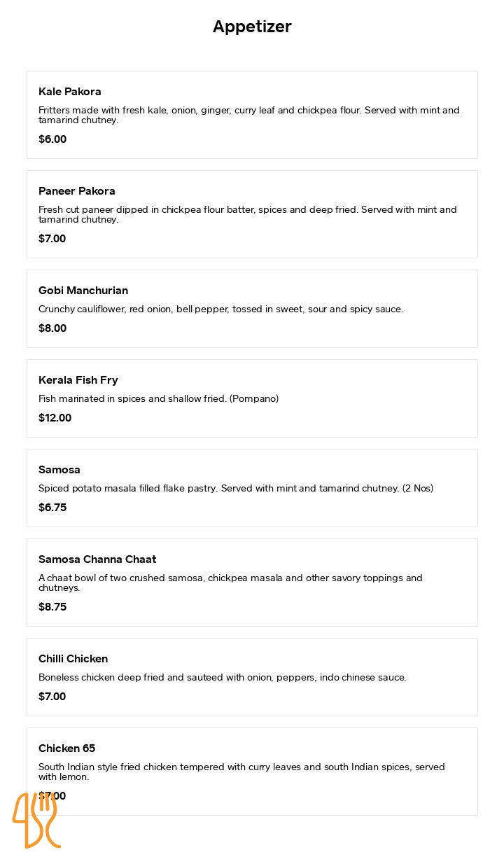Click the Appetizer section heading

(252, 27)
